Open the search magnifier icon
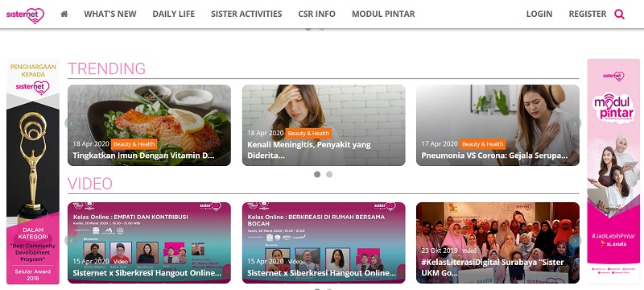This screenshot has height=290, width=644. [x=619, y=14]
